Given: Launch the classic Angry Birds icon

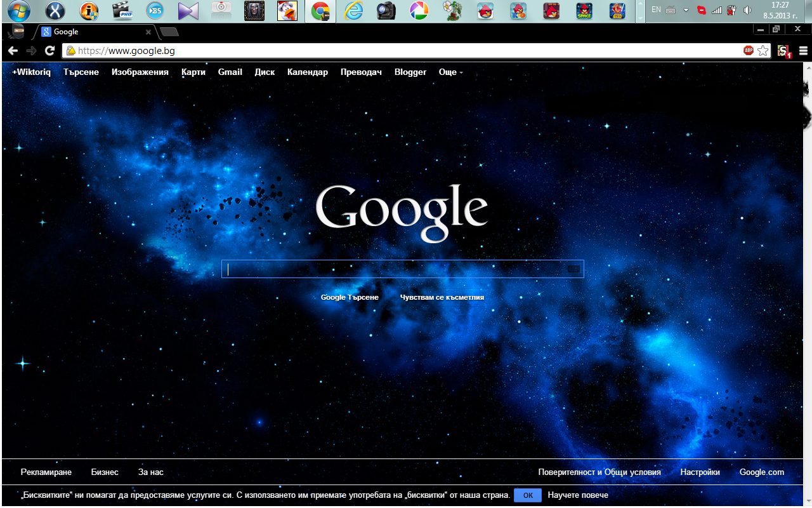Looking at the screenshot, I should pyautogui.click(x=485, y=11).
